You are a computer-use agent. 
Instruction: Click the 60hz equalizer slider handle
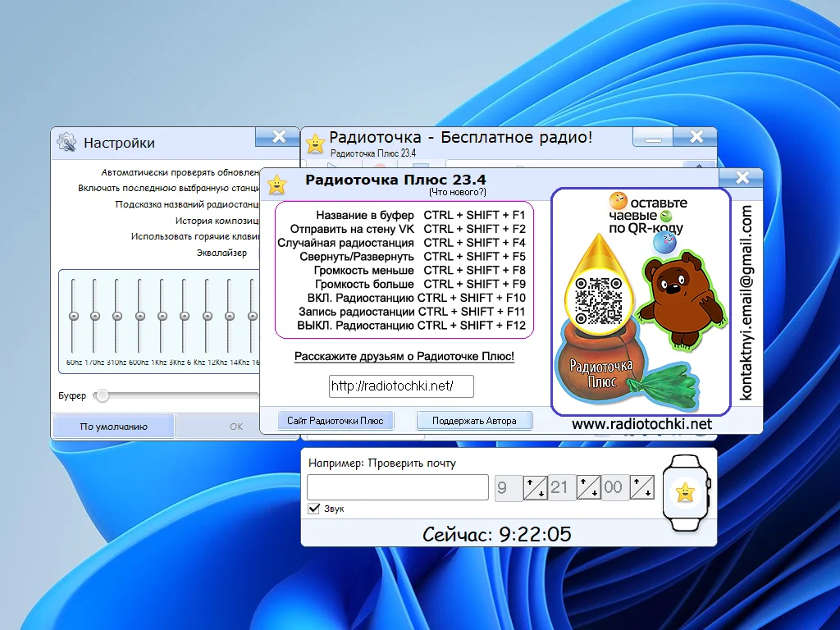coord(73,316)
